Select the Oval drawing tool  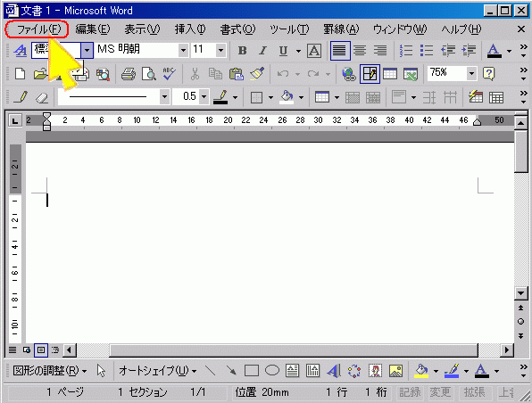(x=271, y=371)
